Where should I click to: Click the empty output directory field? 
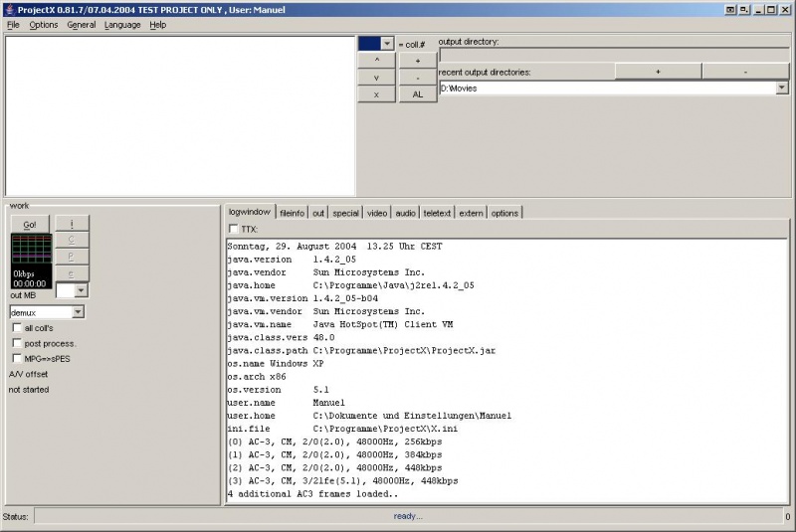(x=614, y=56)
